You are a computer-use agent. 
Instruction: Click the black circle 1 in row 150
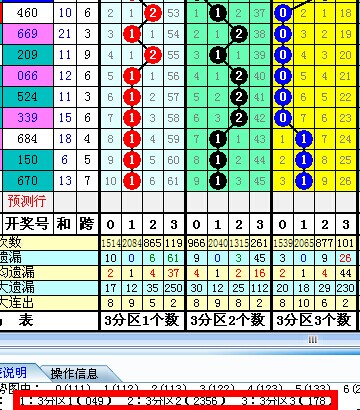pyautogui.click(x=218, y=160)
